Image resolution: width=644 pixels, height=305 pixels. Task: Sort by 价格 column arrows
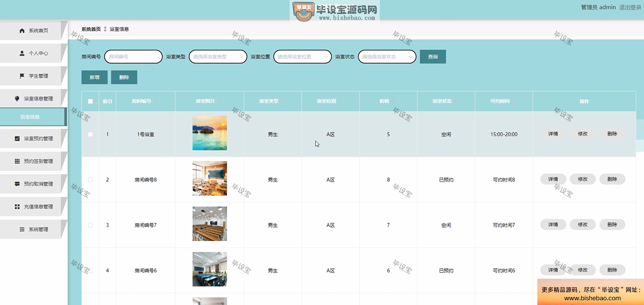coord(393,101)
